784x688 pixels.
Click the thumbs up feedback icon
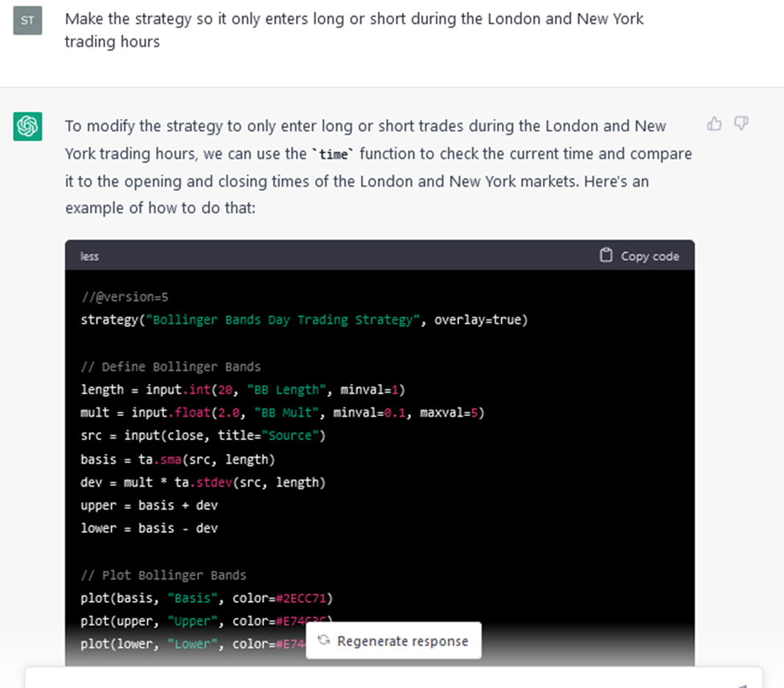[714, 124]
